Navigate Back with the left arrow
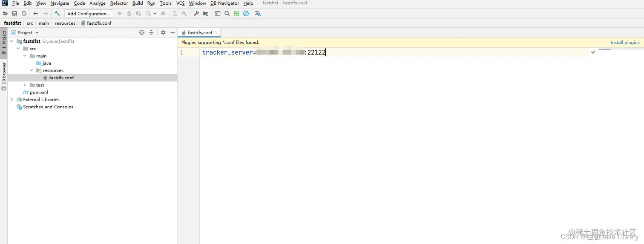 coord(36,14)
